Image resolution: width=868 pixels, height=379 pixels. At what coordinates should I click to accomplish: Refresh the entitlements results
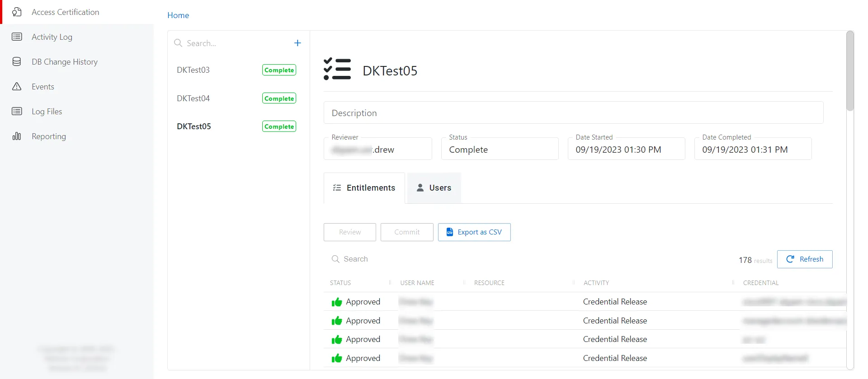coord(805,259)
